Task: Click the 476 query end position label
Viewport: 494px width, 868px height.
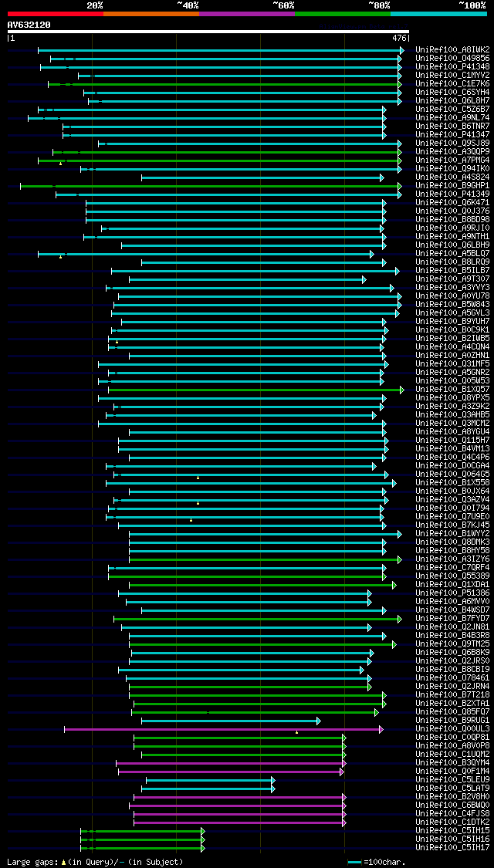Action: click(400, 39)
